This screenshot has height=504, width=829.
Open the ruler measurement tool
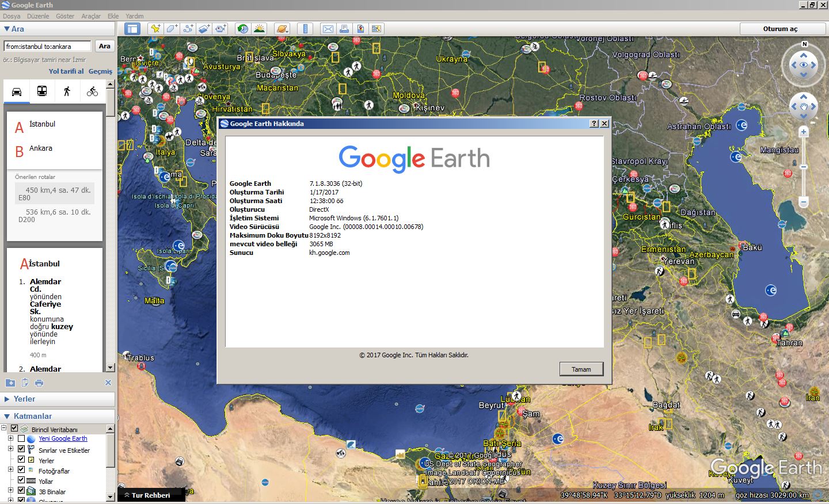tap(305, 29)
